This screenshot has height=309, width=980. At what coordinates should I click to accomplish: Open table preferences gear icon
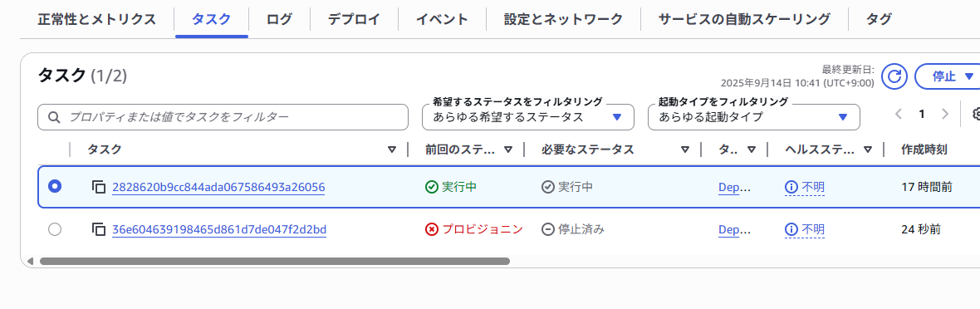pos(976,113)
